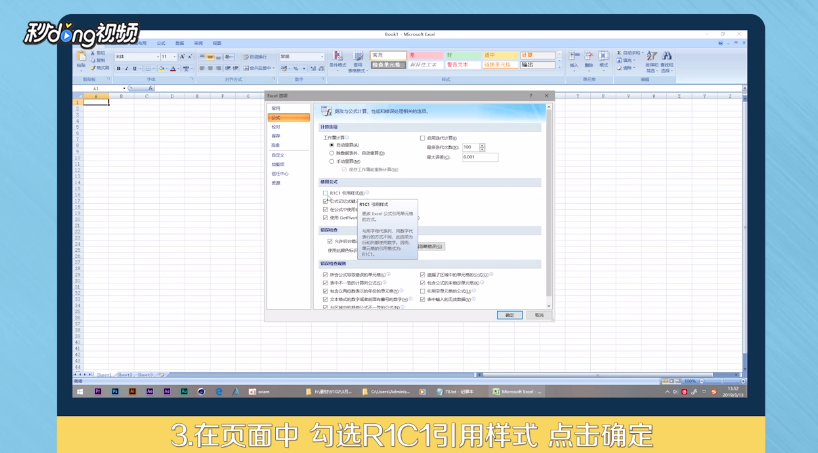Expand the Alignment group dialog launcher
The width and height of the screenshot is (818, 453).
point(274,79)
